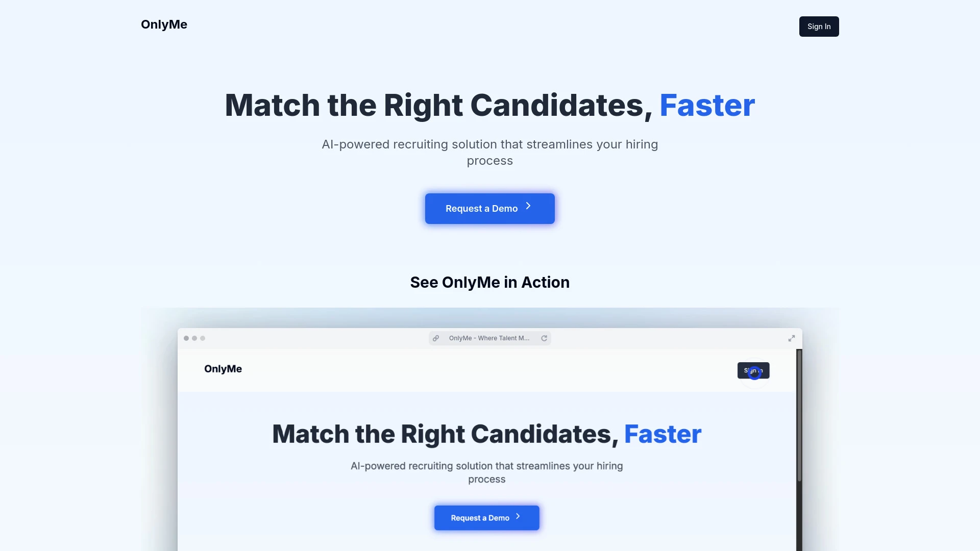Click the Request a Demo button
980x551 pixels.
coord(489,208)
